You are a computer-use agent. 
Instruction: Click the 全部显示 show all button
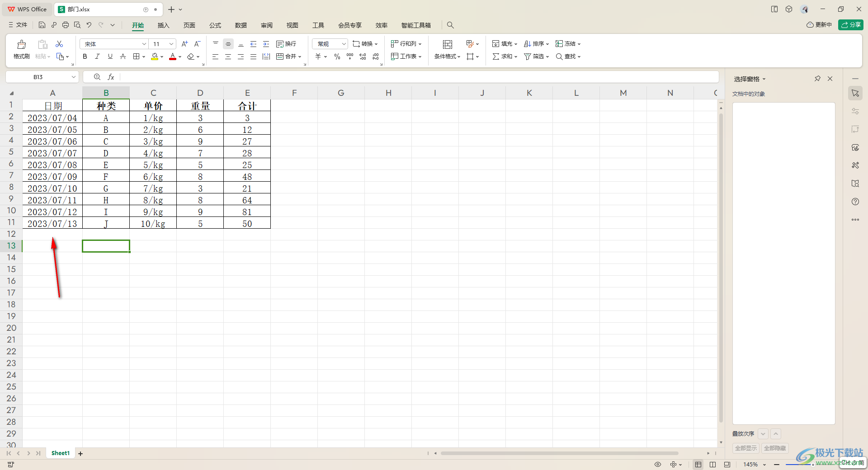746,448
